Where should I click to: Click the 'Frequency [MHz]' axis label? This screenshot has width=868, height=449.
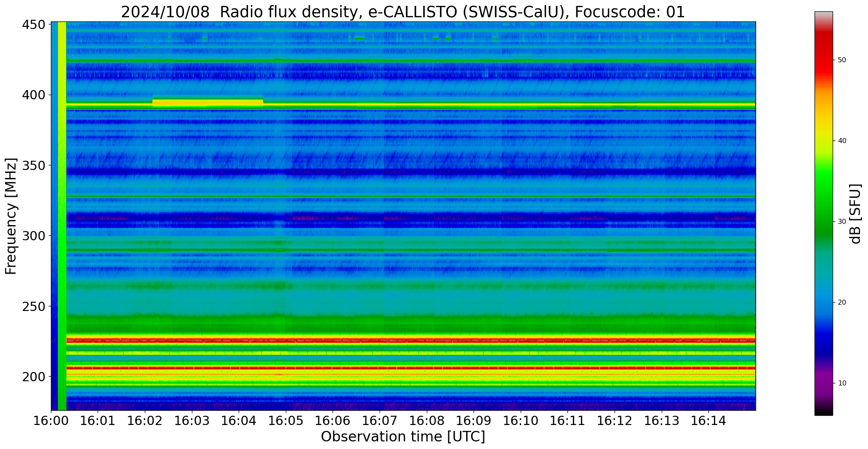click(11, 216)
